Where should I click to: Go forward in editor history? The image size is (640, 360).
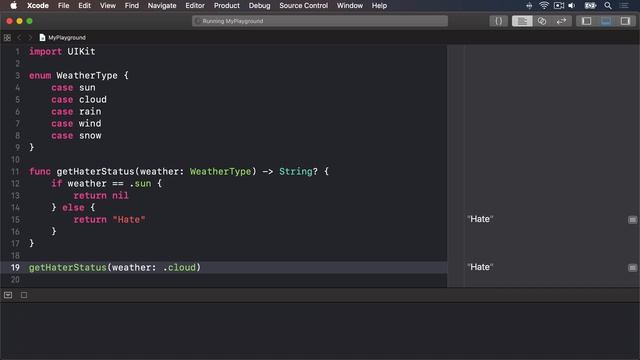29,38
